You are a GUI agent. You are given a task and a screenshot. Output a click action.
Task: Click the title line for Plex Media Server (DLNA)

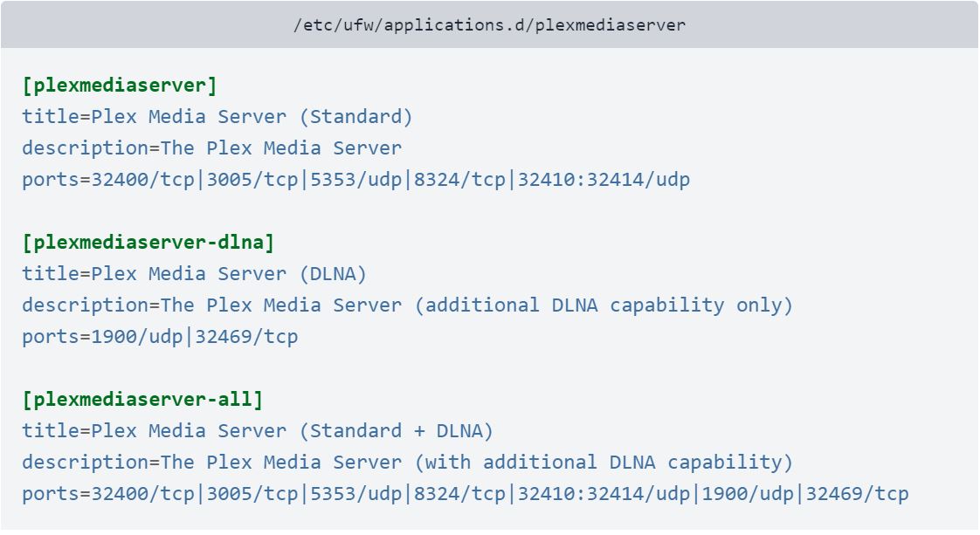coord(195,274)
